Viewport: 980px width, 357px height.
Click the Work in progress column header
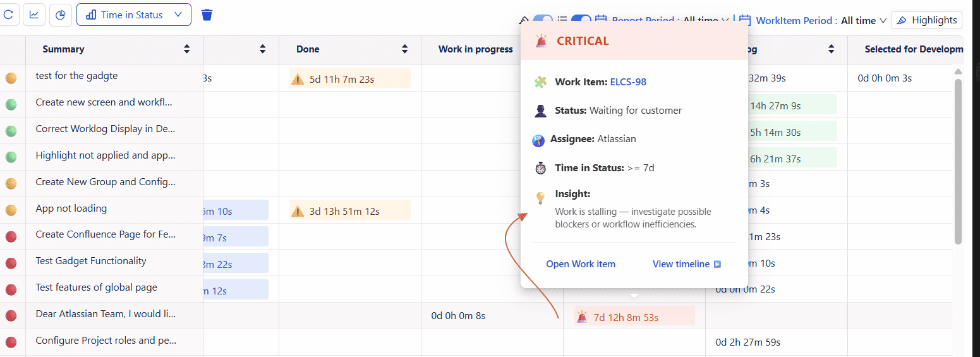(x=475, y=49)
